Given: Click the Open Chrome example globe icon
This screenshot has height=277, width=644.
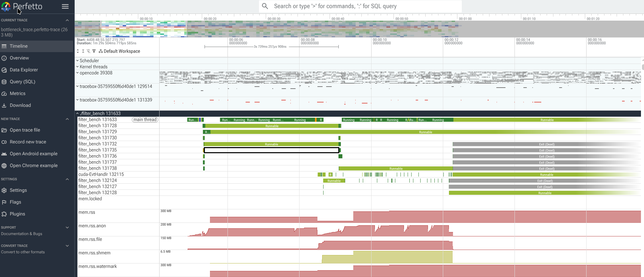Looking at the screenshot, I should pos(4,165).
